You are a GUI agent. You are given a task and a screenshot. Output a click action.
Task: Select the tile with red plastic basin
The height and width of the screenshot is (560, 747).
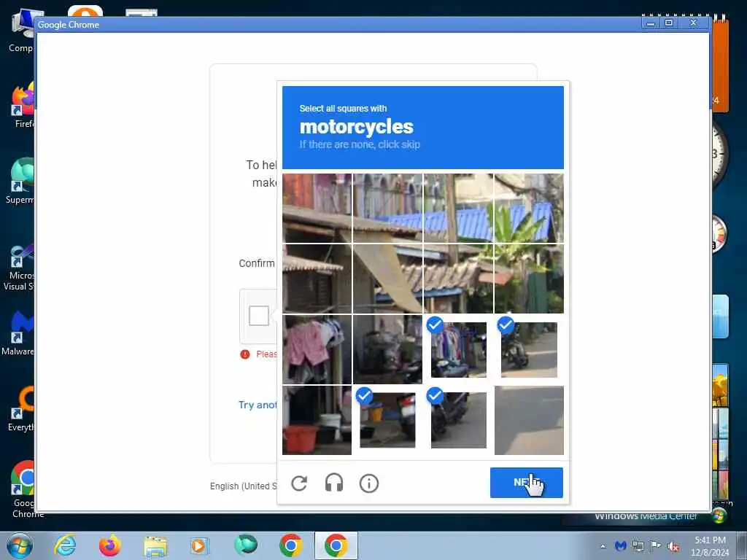point(317,420)
